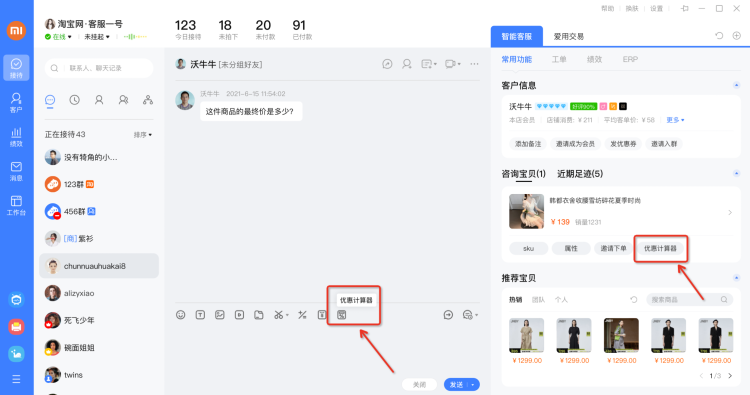
Task: Switch to 近期足迹(5) tab
Action: pos(580,174)
